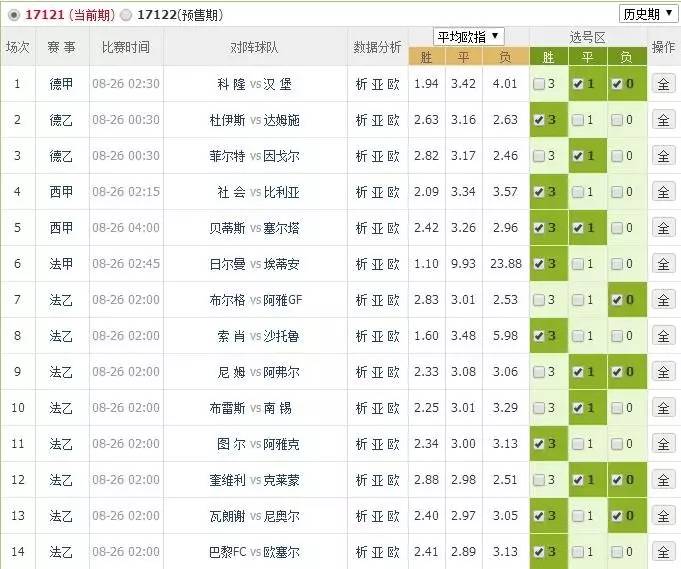Click the 全 button for match 6
Screen dimensions: 681x569
(x=662, y=264)
